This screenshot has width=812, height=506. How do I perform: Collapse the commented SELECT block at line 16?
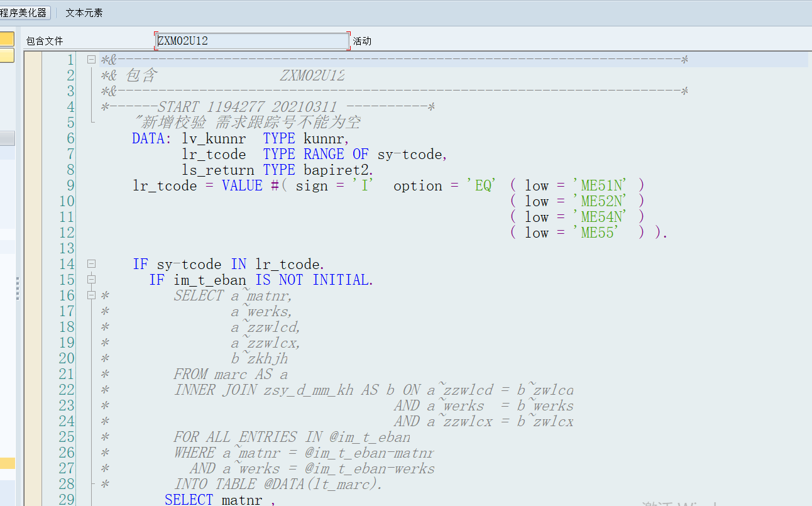pos(91,294)
